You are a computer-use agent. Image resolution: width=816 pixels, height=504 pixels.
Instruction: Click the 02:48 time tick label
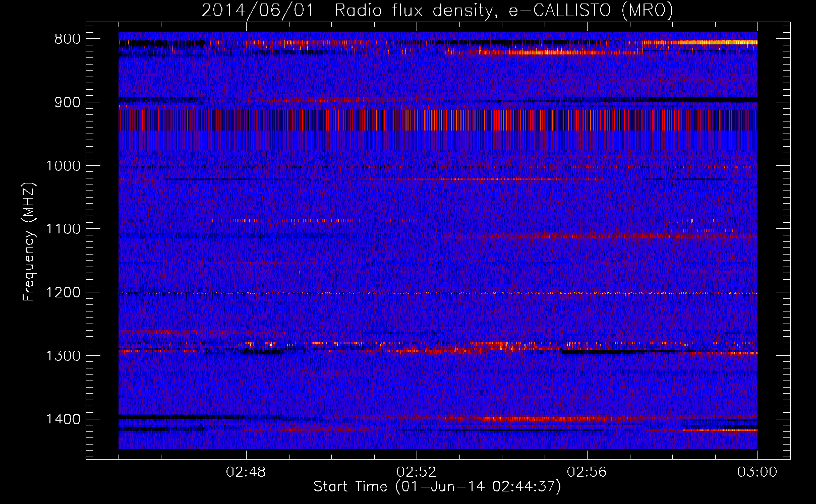pos(246,472)
